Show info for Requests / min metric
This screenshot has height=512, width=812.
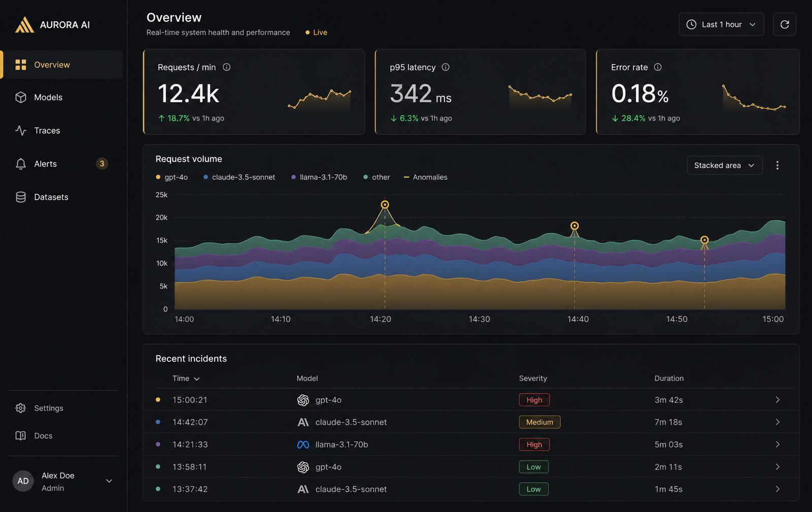tap(226, 67)
